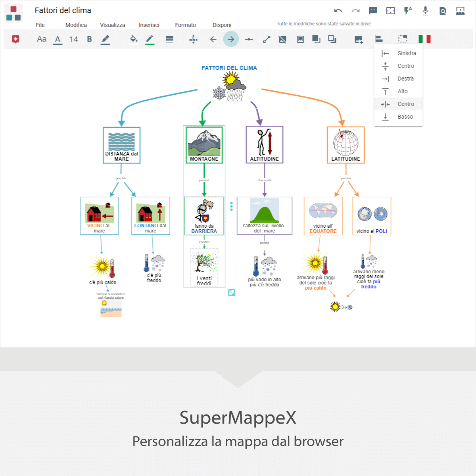Image resolution: width=476 pixels, height=476 pixels.
Task: Click the i venti freddi node
Action: point(204,267)
